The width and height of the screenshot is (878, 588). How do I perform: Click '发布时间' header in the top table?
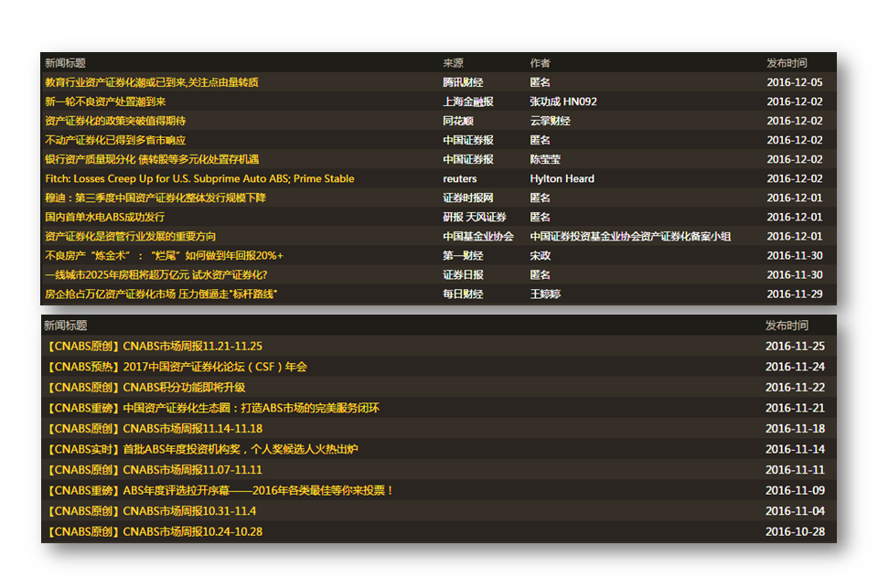pos(787,63)
